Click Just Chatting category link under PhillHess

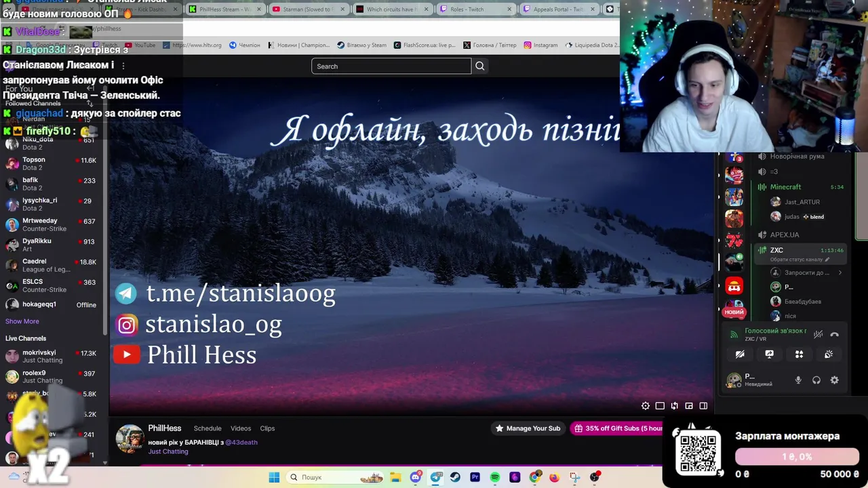click(168, 451)
